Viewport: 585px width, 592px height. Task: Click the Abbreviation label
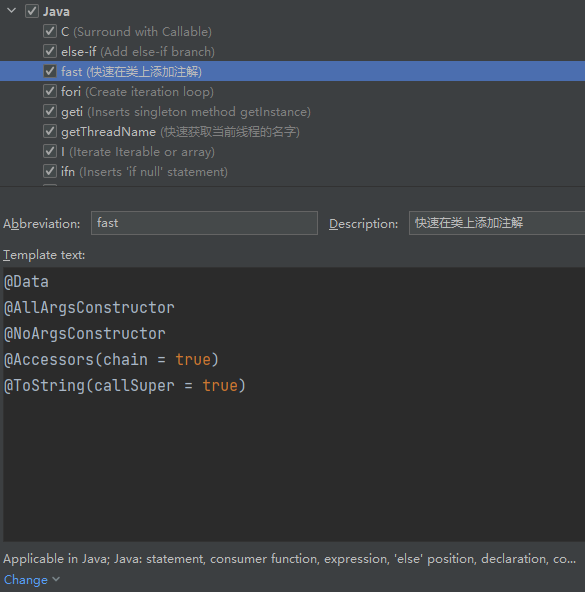[42, 224]
